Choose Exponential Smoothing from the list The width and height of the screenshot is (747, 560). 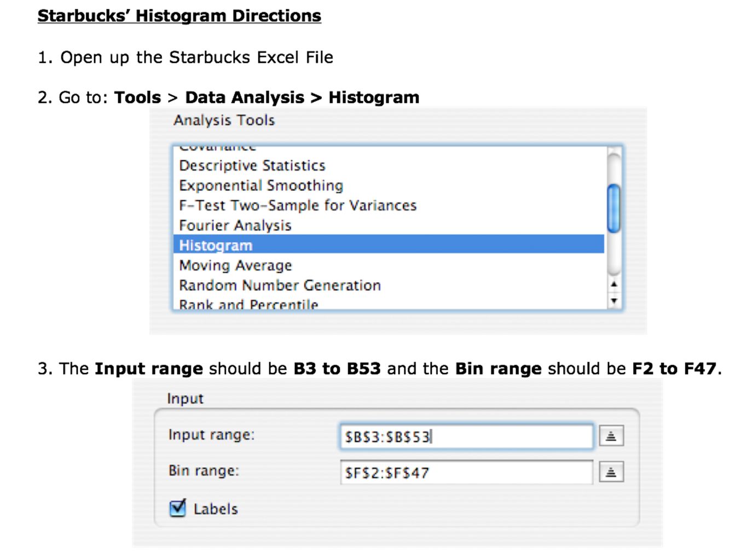tap(389, 186)
